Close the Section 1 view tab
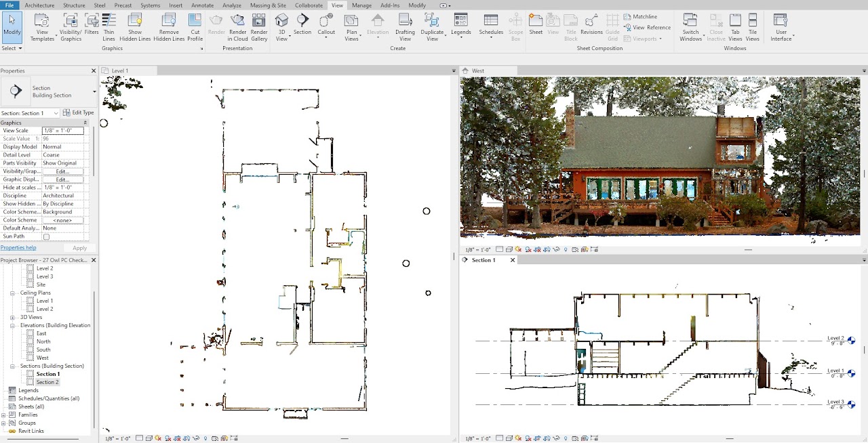This screenshot has width=868, height=443. click(513, 260)
